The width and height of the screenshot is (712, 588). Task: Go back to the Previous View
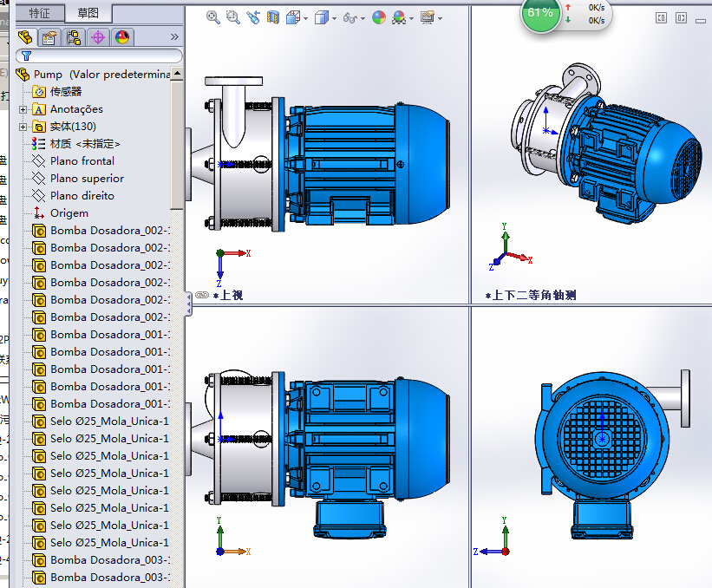(253, 17)
